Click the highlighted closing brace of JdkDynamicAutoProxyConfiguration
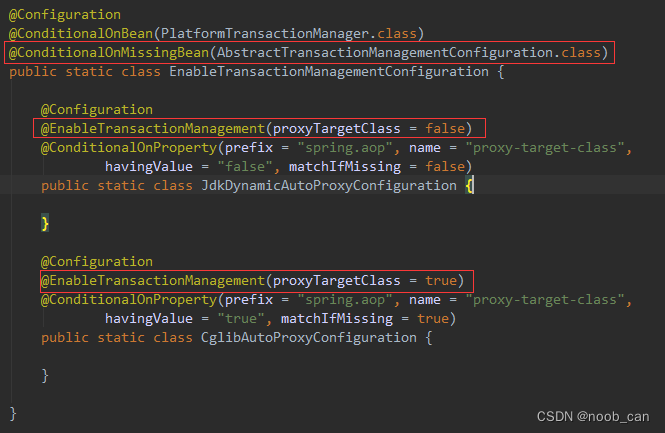This screenshot has width=665, height=433. [x=45, y=223]
